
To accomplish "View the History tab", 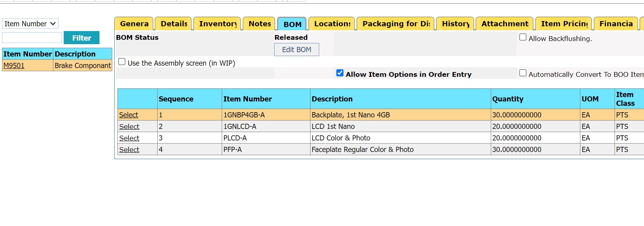I will tap(455, 24).
